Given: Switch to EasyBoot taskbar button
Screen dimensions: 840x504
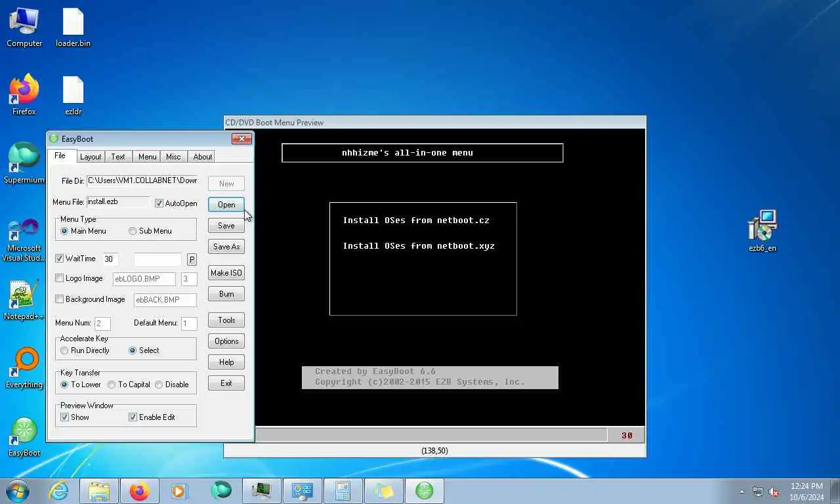Looking at the screenshot, I should coord(425,491).
